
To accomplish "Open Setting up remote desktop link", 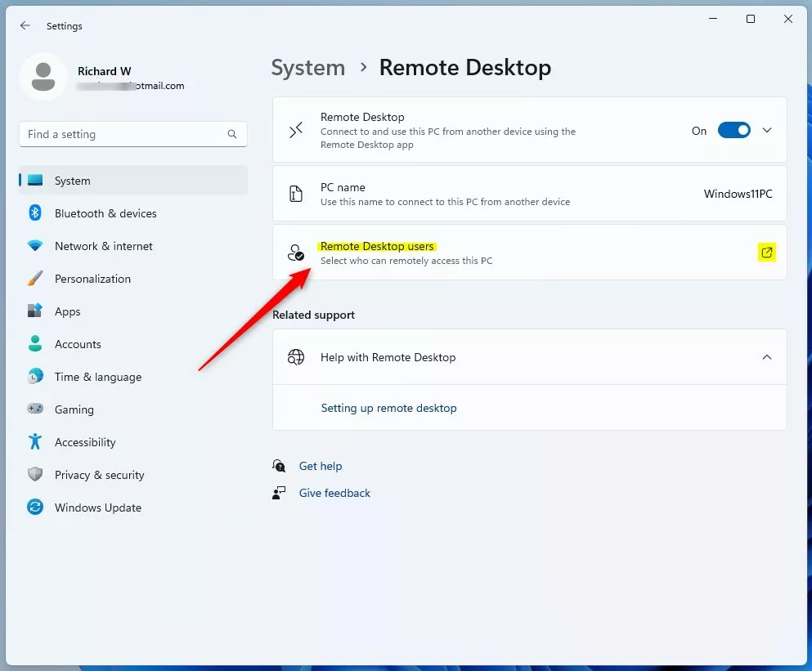I will coord(389,408).
